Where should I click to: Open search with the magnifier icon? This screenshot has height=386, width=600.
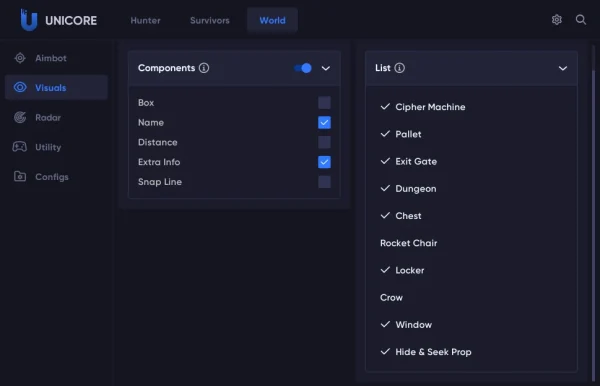pos(581,20)
